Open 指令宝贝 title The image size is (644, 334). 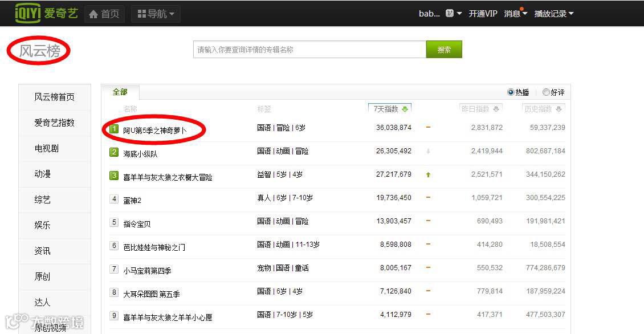point(137,225)
